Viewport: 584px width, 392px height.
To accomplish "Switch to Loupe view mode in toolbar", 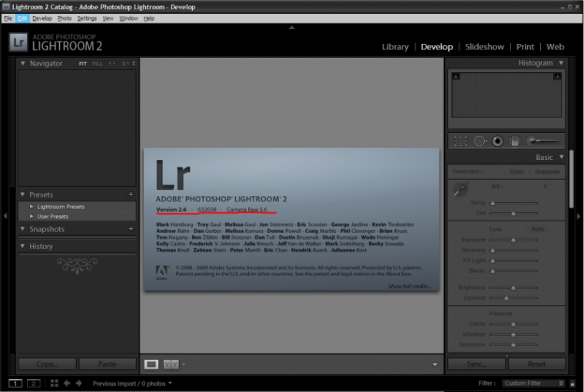I will pyautogui.click(x=151, y=364).
